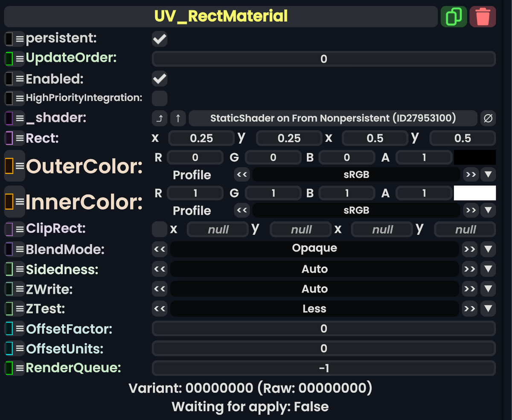Uncheck the persistent checkbox

[x=159, y=38]
